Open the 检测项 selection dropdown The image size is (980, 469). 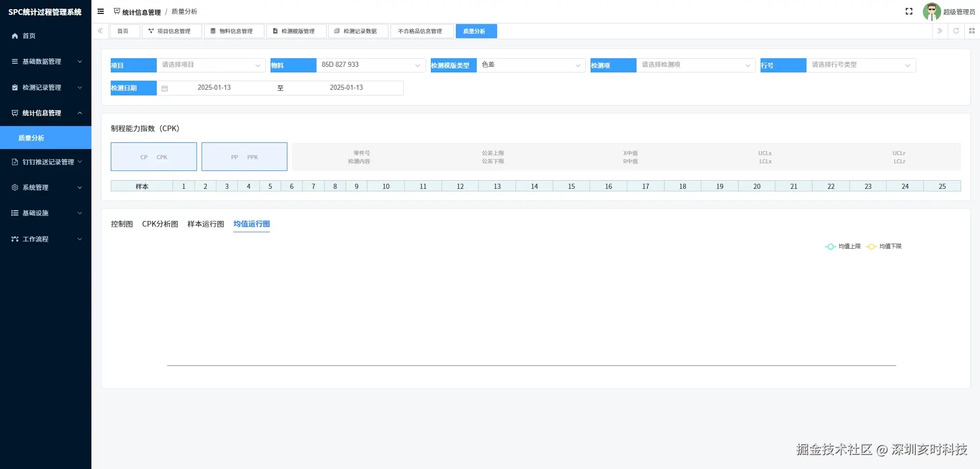[x=696, y=65]
